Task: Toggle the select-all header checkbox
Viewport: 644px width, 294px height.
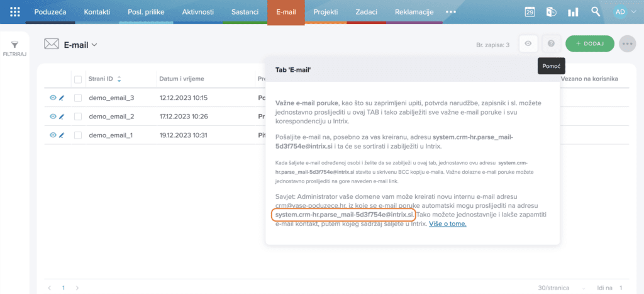Action: tap(78, 79)
